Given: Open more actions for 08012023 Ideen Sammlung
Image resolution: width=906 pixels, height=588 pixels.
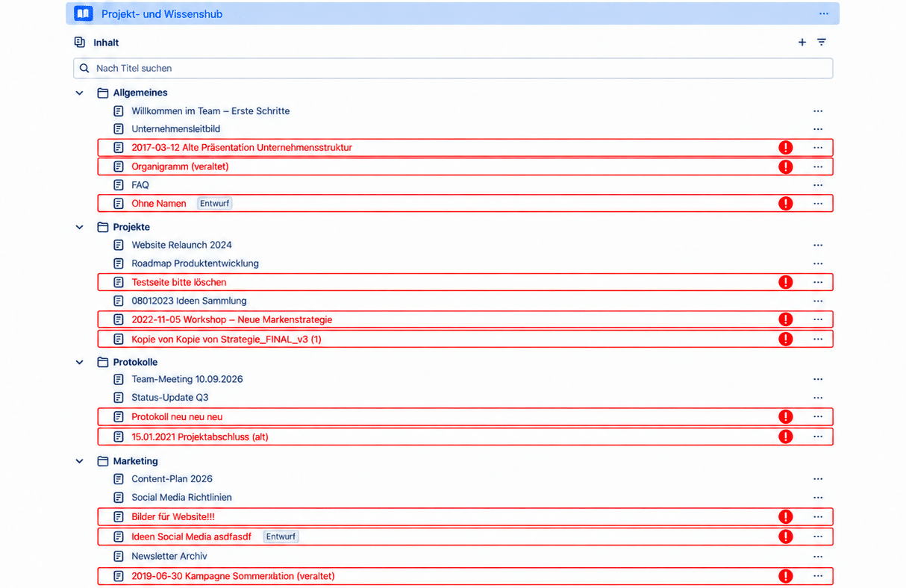Looking at the screenshot, I should (x=818, y=301).
